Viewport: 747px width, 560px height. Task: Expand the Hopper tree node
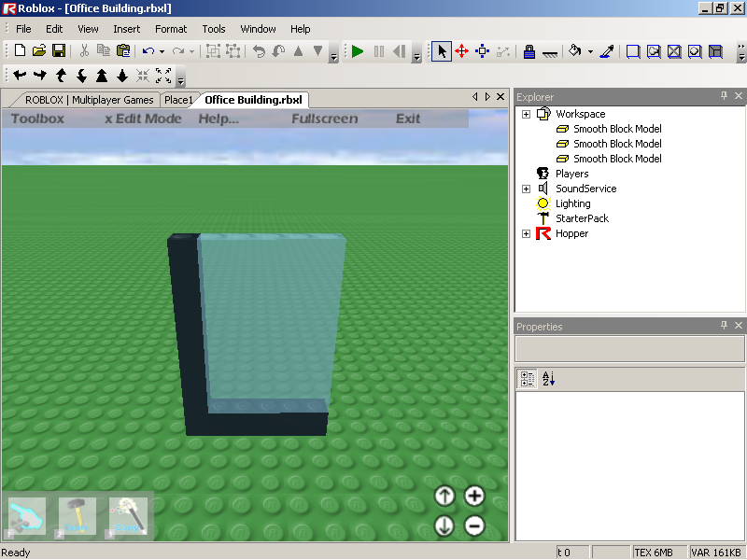[x=526, y=233]
